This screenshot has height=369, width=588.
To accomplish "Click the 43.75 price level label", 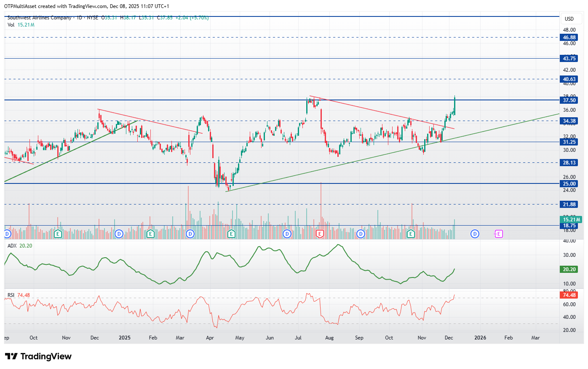I will click(569, 59).
